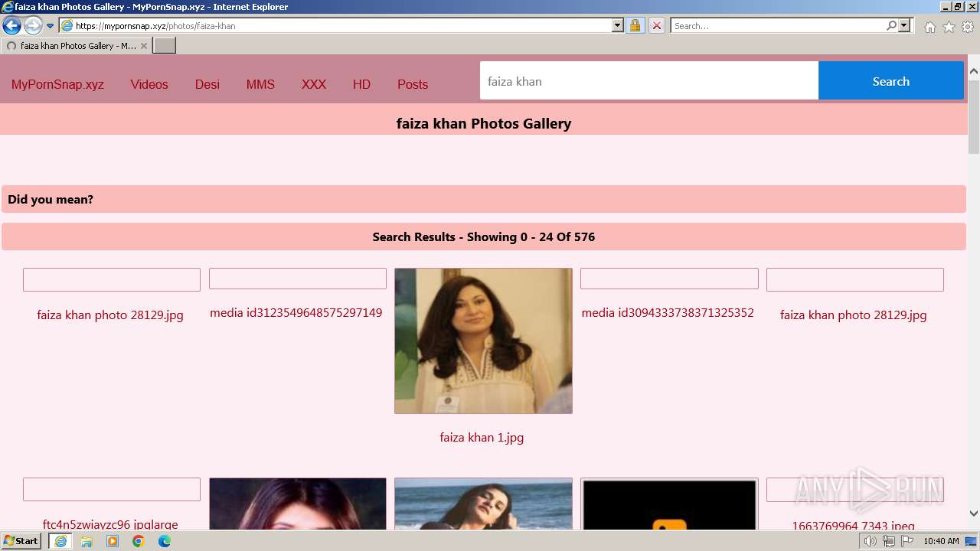Click the black thumbnail with orange logo
This screenshot has width=980, height=551.
669,504
